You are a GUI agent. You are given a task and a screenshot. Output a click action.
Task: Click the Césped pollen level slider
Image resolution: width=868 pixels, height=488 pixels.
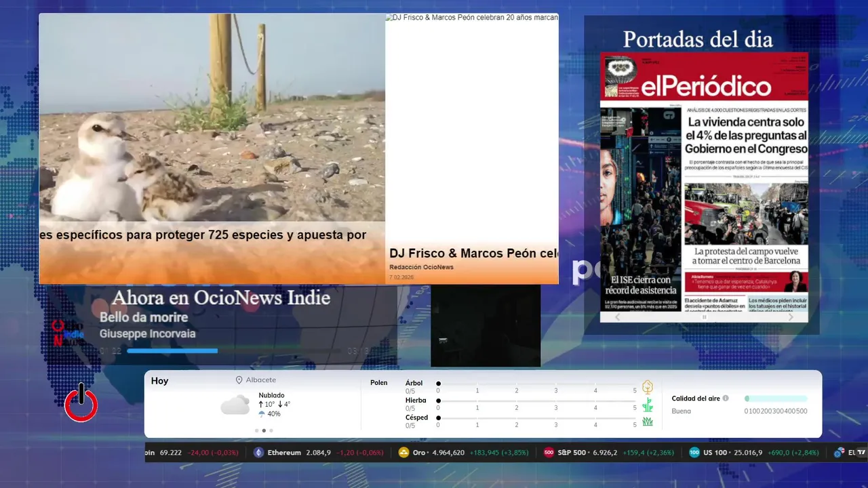(536, 418)
